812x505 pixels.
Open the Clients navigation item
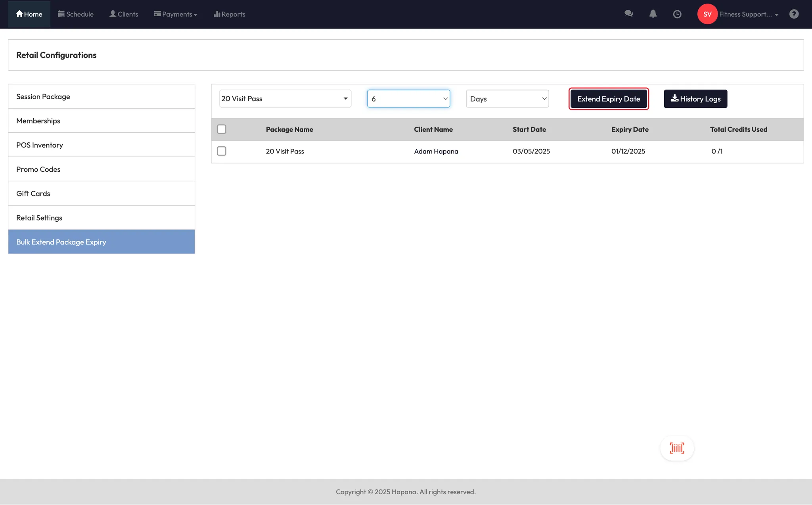click(124, 14)
